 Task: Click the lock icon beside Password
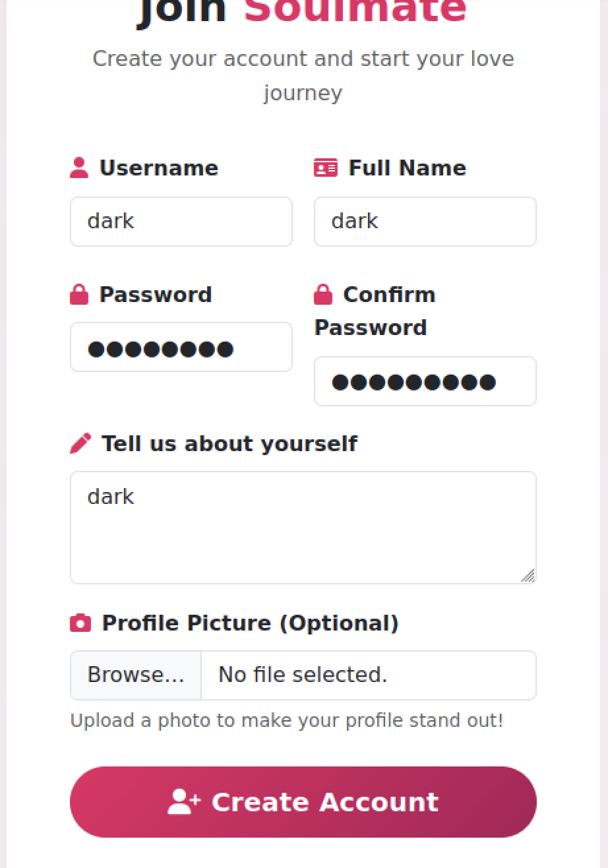tap(79, 294)
